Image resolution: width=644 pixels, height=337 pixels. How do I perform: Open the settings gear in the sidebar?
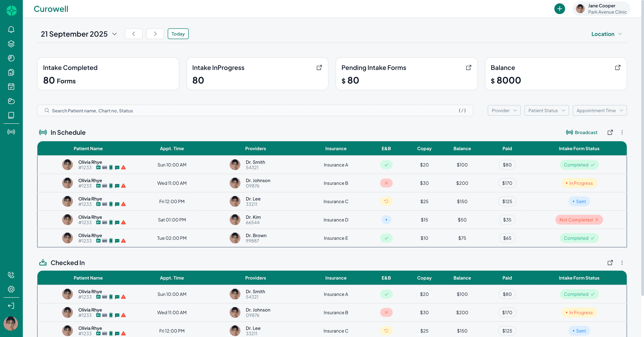[x=11, y=289]
